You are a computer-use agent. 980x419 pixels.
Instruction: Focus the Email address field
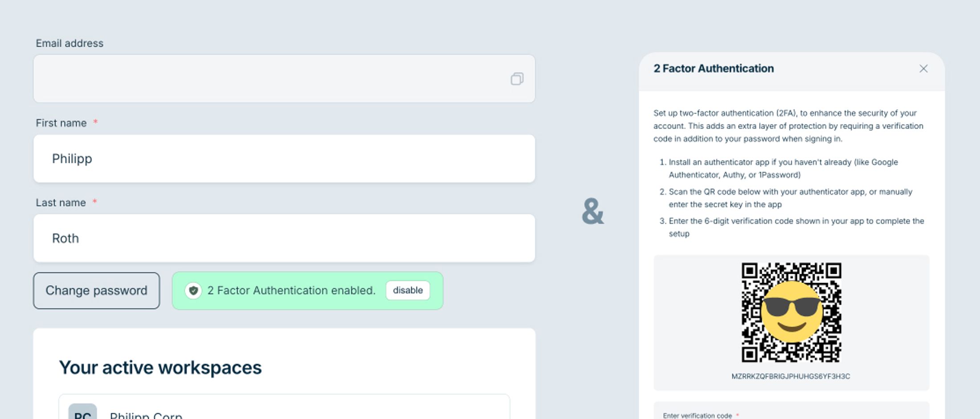click(x=267, y=79)
